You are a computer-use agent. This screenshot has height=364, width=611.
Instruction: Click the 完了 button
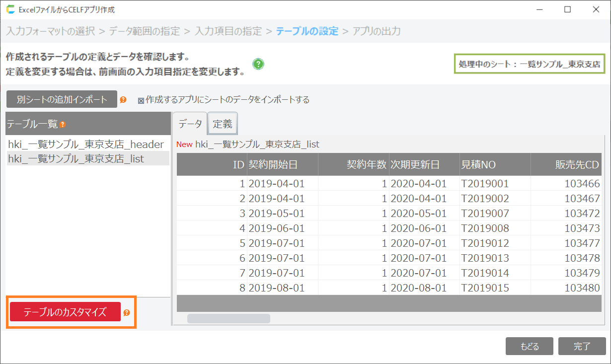(x=582, y=346)
